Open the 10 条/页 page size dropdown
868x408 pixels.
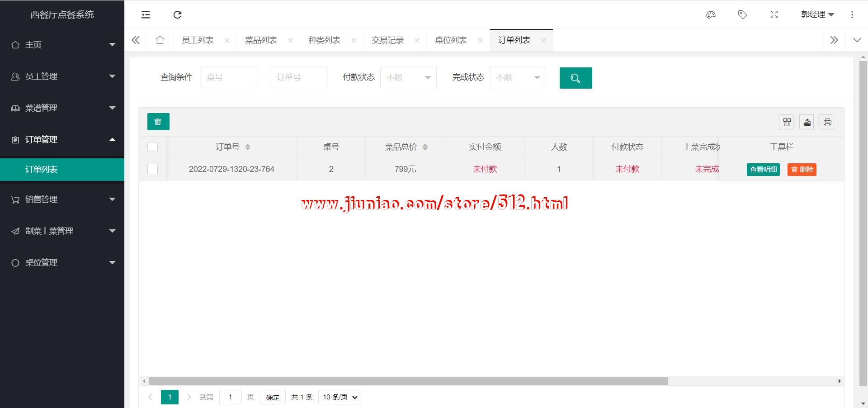339,397
